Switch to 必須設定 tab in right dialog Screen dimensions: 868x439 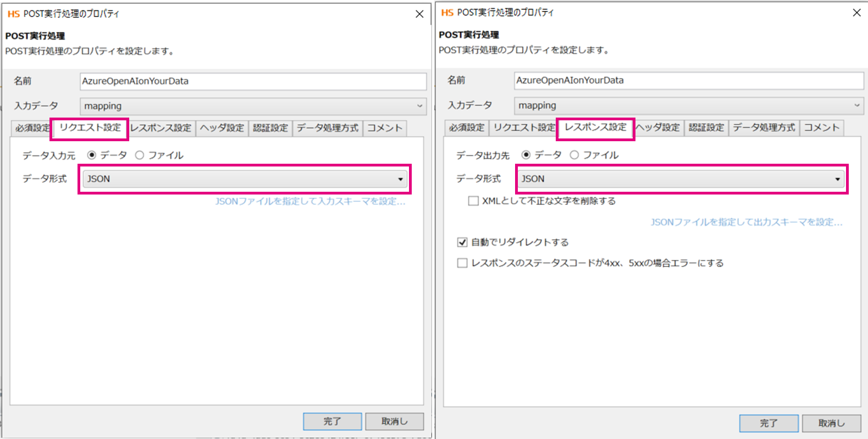click(467, 127)
